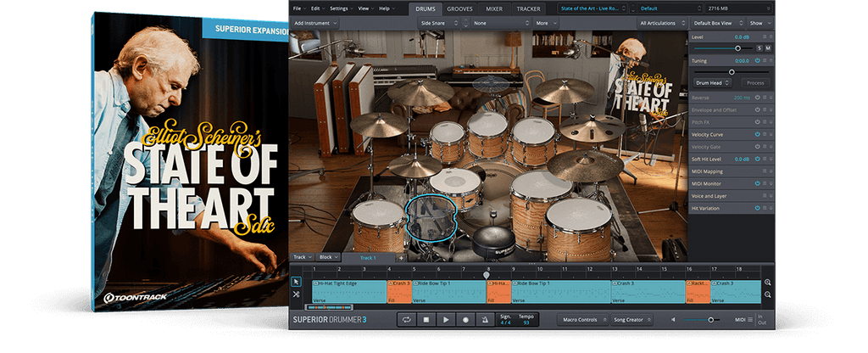Switch to the DRUMS tab
This screenshot has height=353, width=868.
426,8
